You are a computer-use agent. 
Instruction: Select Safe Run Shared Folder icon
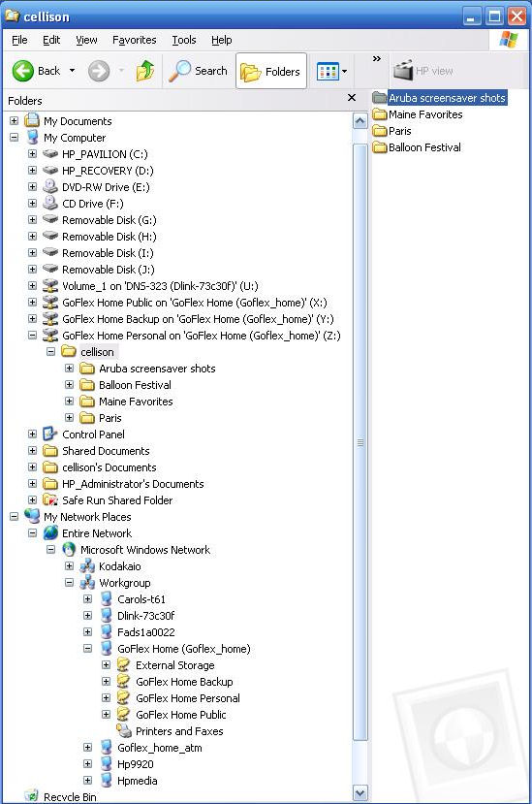tap(50, 499)
